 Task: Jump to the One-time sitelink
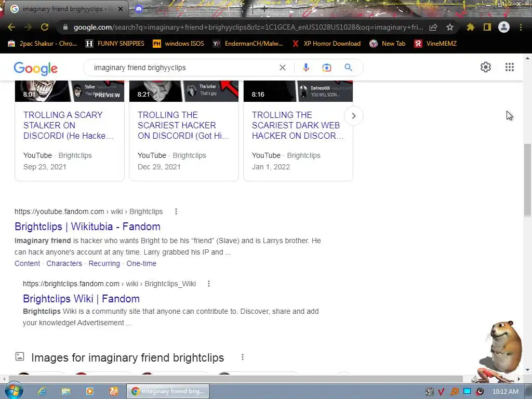(141, 263)
